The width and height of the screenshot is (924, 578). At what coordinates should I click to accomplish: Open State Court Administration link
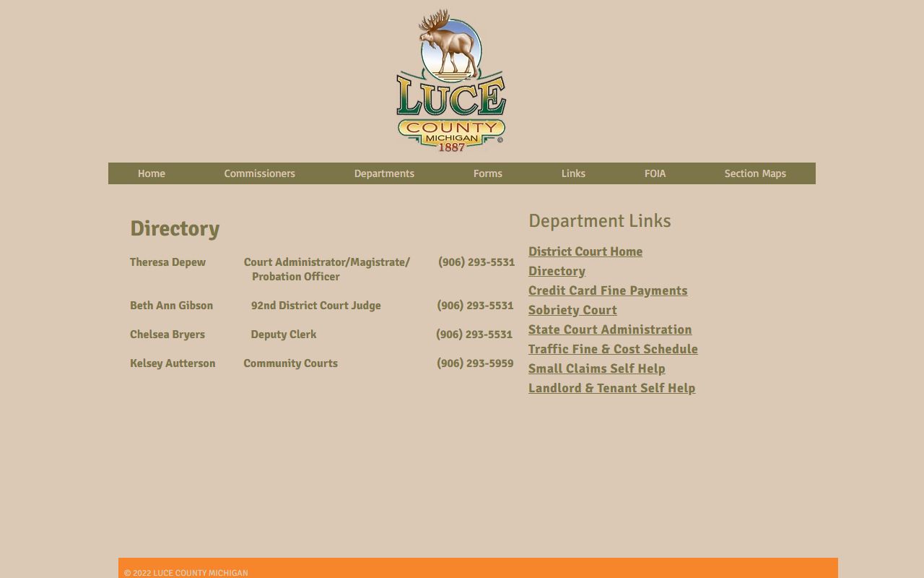610,329
